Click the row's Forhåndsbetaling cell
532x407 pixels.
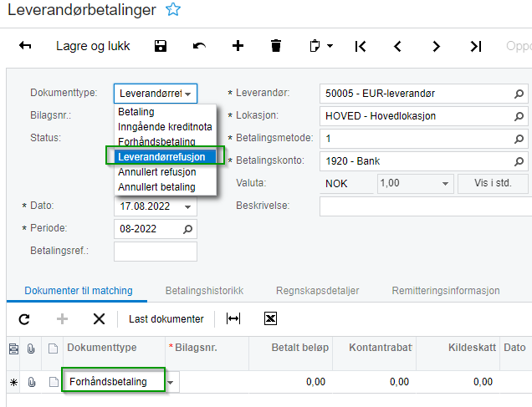[x=113, y=382]
